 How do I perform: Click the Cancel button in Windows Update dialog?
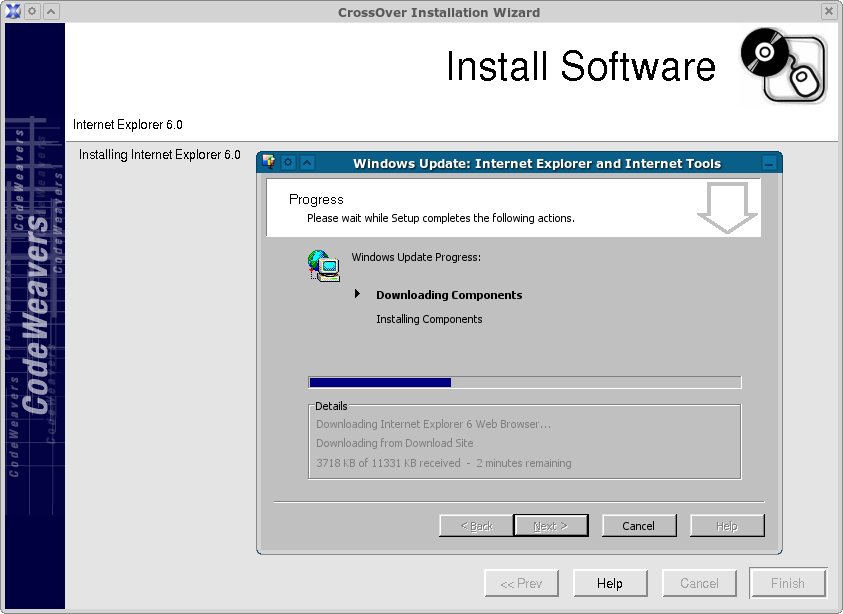639,526
